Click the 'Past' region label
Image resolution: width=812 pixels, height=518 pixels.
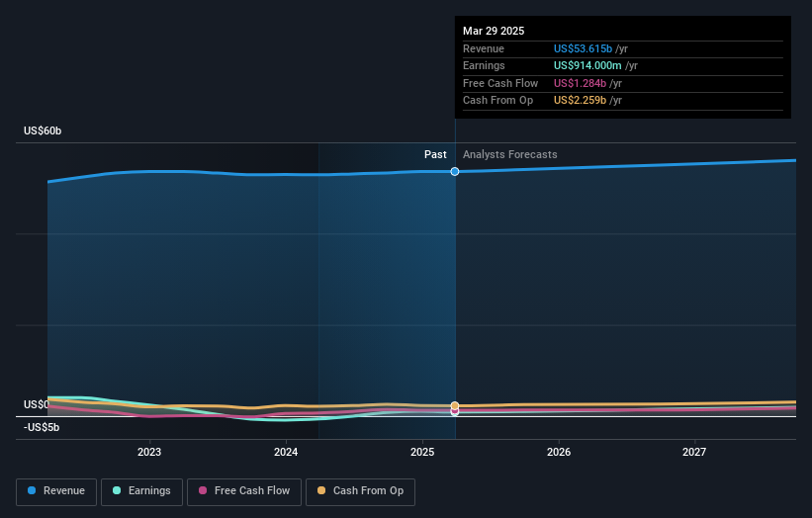pos(435,154)
